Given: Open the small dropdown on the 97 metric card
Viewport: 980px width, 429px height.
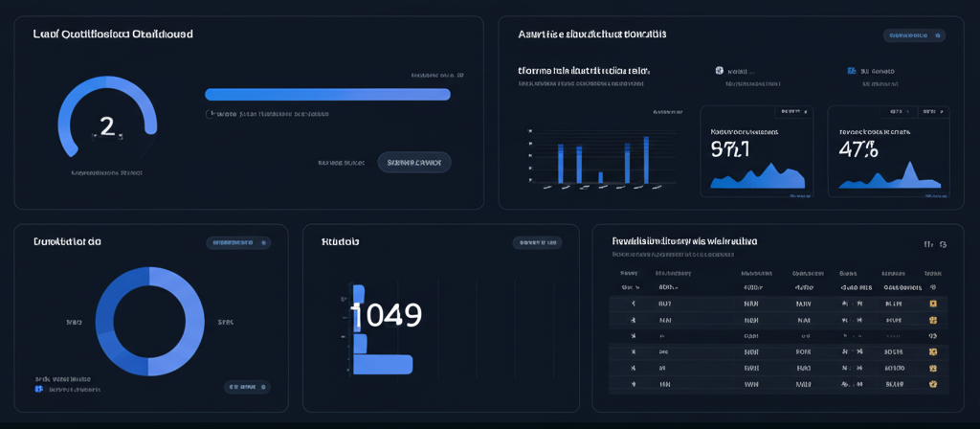Looking at the screenshot, I should pyautogui.click(x=792, y=112).
